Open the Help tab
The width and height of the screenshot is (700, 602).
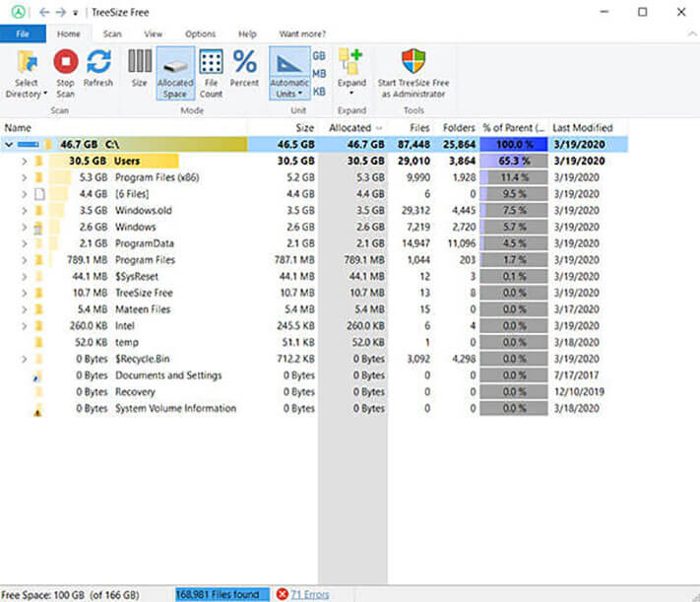click(x=247, y=33)
